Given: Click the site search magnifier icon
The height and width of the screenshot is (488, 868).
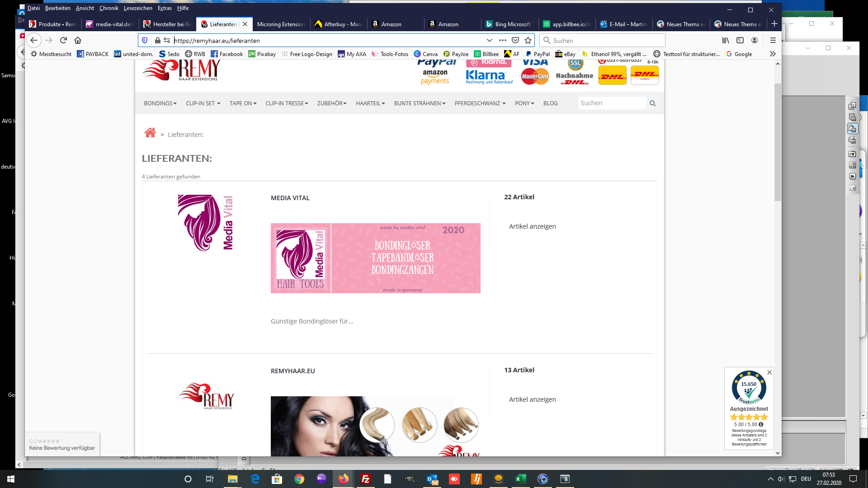Looking at the screenshot, I should point(652,103).
